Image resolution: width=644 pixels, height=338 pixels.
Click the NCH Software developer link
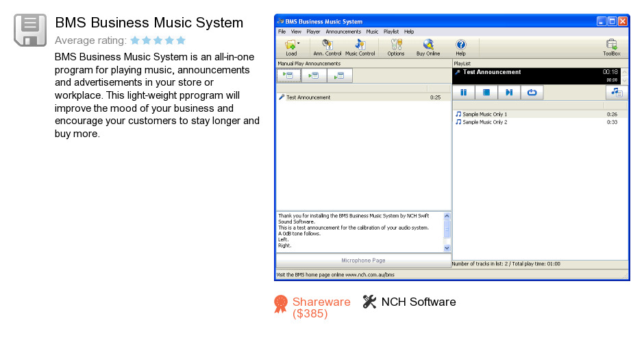[419, 302]
